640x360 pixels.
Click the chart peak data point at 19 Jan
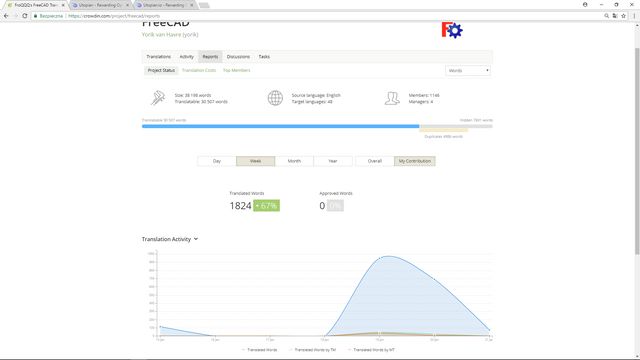pyautogui.click(x=380, y=258)
